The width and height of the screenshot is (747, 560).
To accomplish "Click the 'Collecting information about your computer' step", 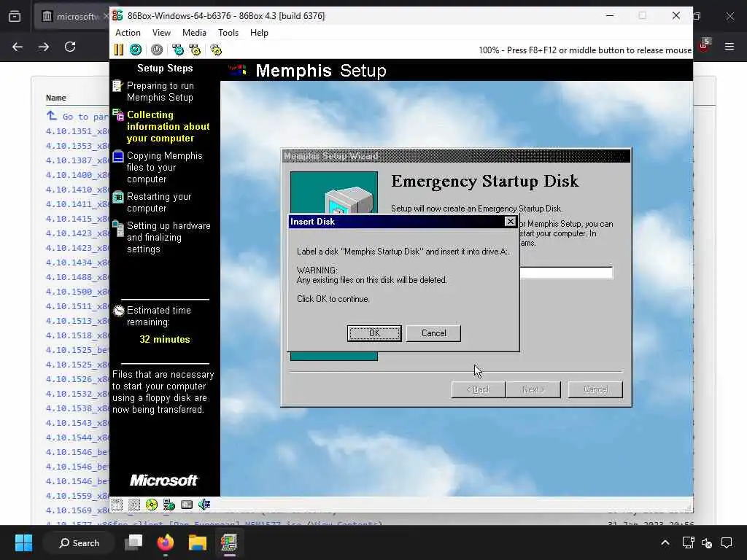I will (x=168, y=127).
